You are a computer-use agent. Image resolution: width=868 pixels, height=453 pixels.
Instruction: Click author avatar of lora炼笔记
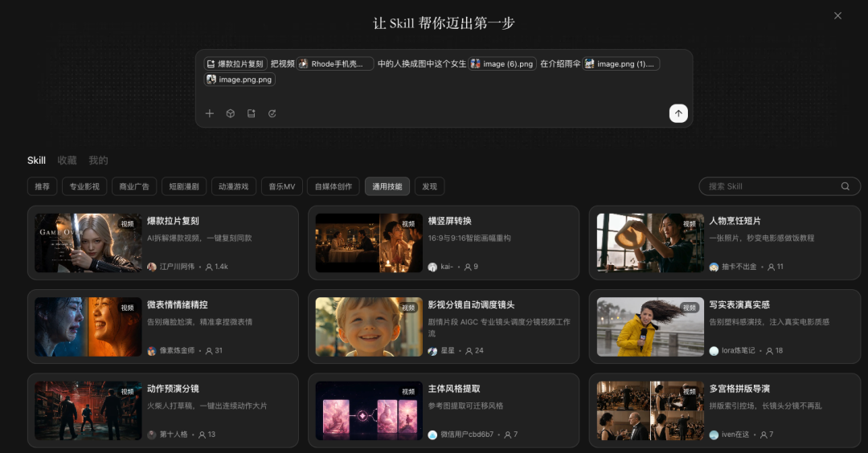pos(714,351)
